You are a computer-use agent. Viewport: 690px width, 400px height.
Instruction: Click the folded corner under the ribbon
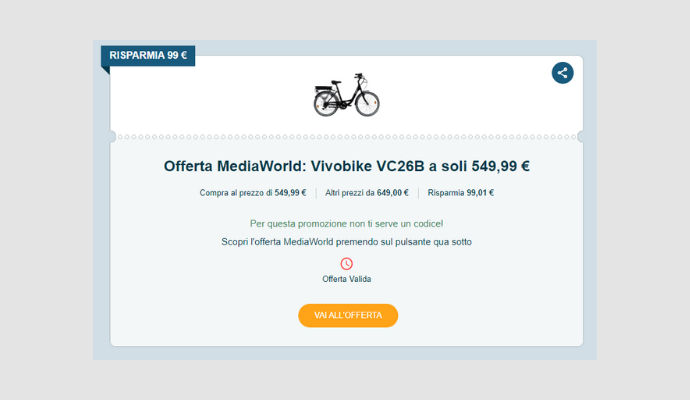click(105, 70)
